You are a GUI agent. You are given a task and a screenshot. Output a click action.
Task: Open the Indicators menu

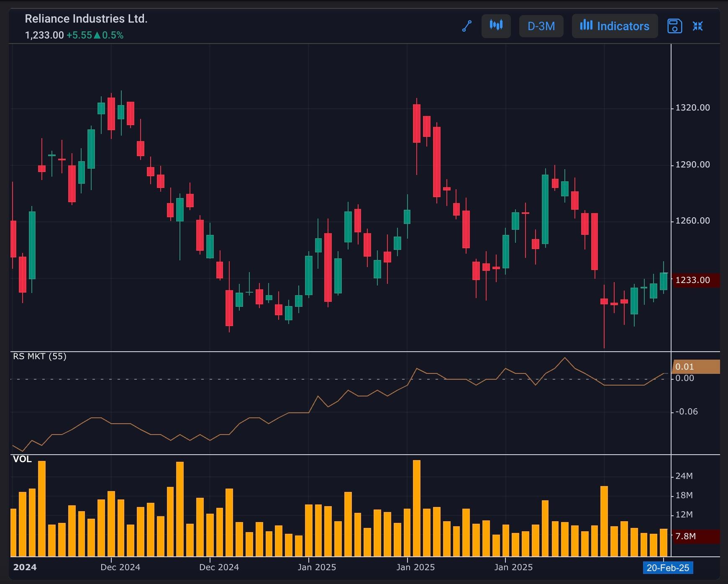pos(615,26)
